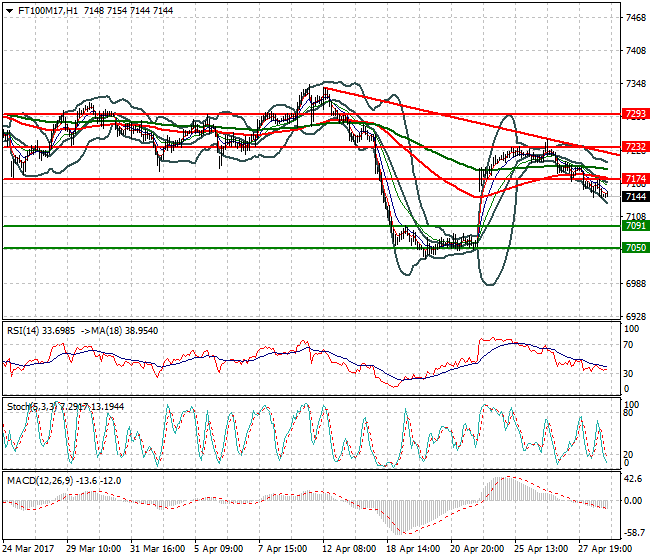Click the 6928 price scale value
660x560 pixels.
[636, 317]
